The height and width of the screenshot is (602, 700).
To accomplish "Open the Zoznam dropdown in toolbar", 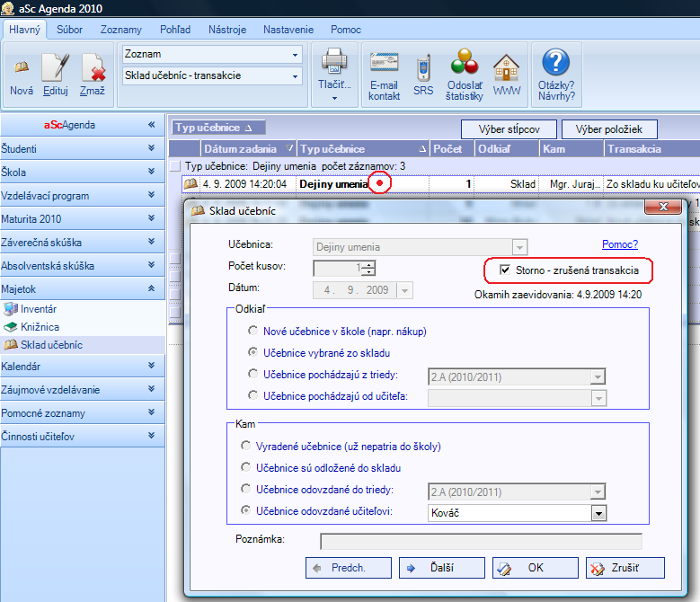I will point(295,55).
